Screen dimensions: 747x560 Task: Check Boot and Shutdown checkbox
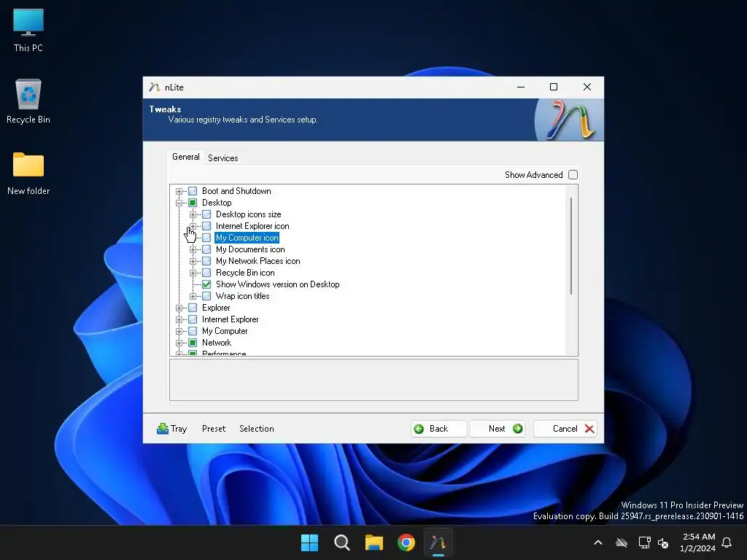click(x=193, y=191)
